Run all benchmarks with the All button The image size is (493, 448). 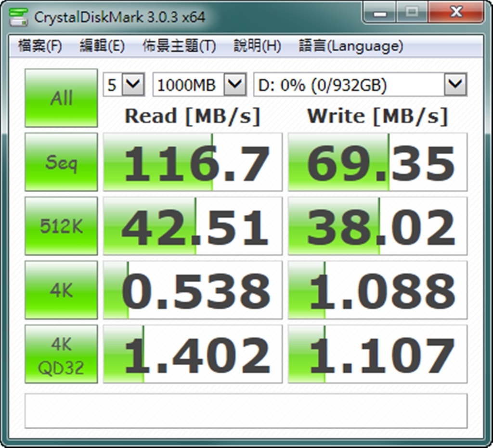[61, 98]
